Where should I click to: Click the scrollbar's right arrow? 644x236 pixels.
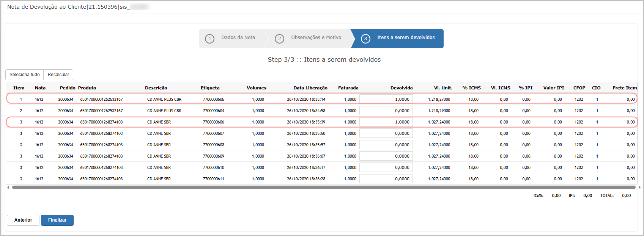pos(639,187)
